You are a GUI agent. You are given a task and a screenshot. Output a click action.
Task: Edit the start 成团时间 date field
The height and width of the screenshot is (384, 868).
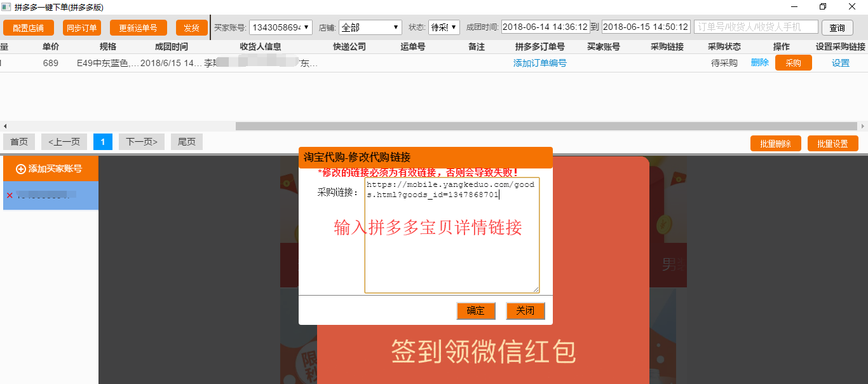coord(545,27)
